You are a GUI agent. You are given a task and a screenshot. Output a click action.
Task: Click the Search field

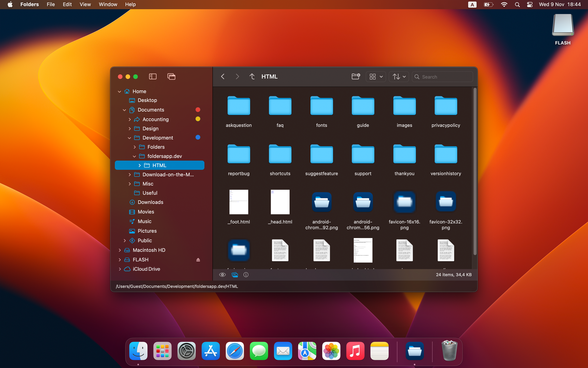(442, 77)
